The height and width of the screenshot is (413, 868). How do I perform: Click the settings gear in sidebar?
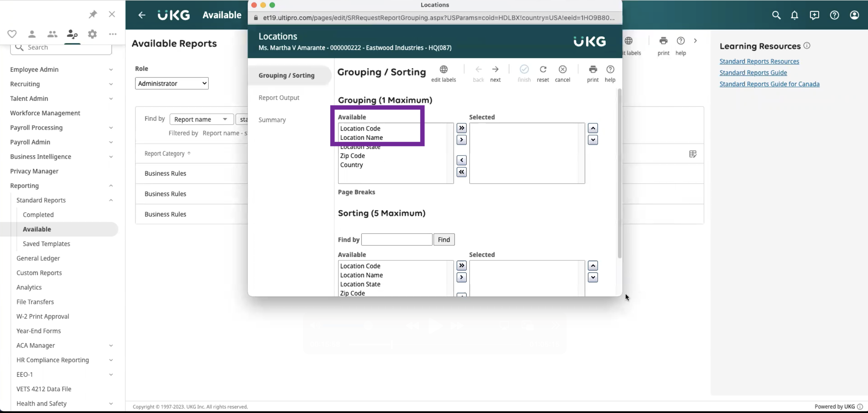coord(92,34)
